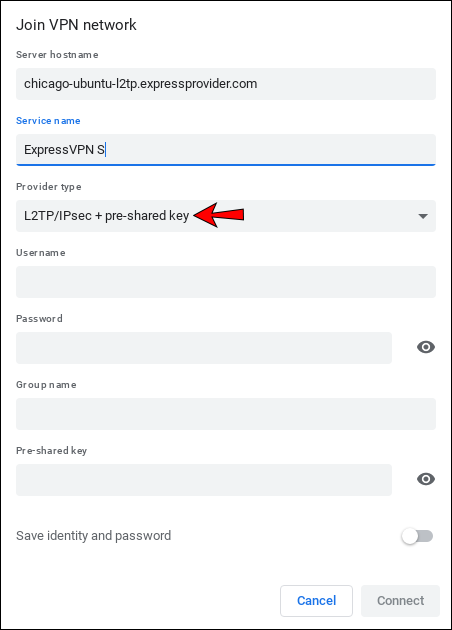Select the Username input field
Viewport: 452px width, 630px height.
click(226, 282)
